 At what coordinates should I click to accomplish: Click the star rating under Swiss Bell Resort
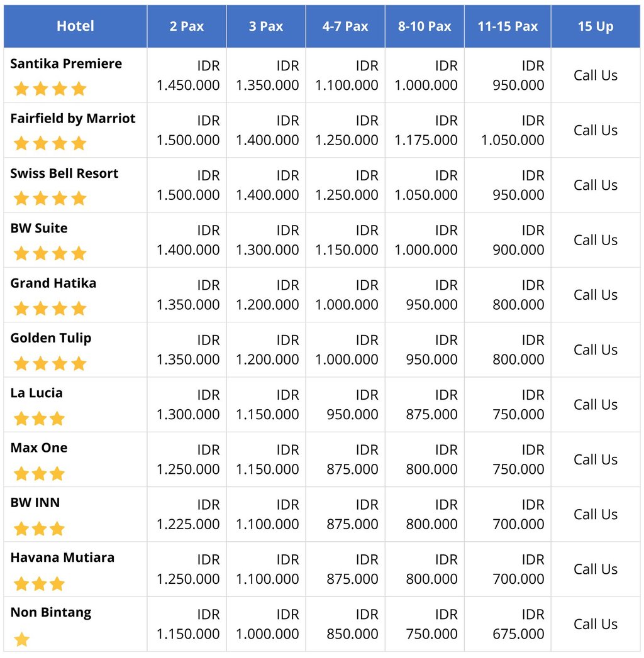50,199
